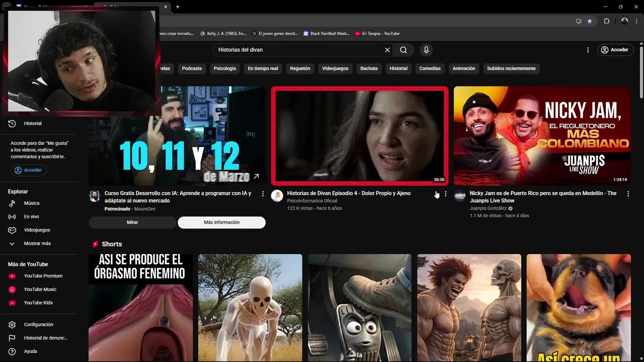The height and width of the screenshot is (362, 644).
Task: Open the yawning Rottweiler puppy Short
Action: 579,308
